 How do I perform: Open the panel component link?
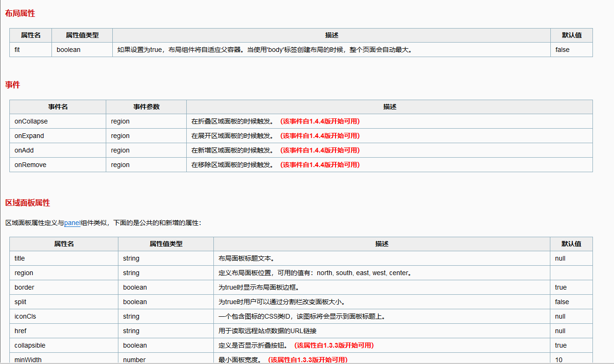point(72,223)
